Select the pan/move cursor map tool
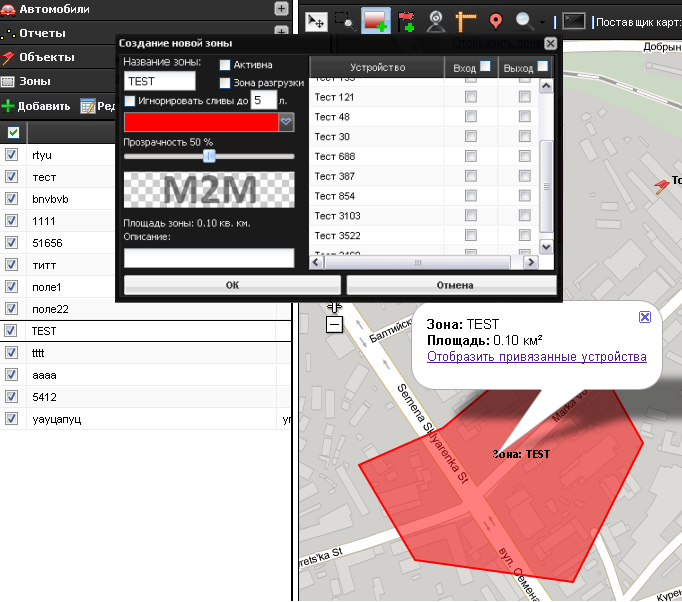Viewport: 682px width, 602px height. (315, 20)
